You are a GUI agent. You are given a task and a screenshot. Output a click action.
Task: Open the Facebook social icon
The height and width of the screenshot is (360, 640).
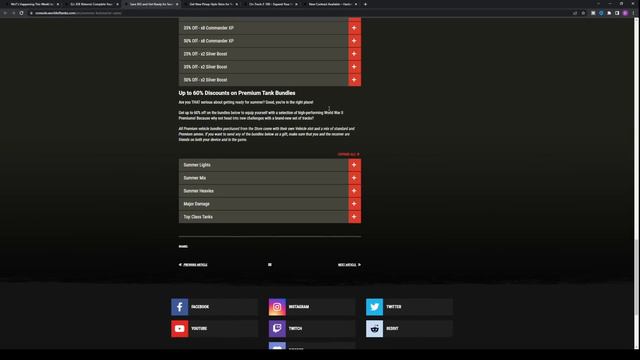click(x=180, y=307)
